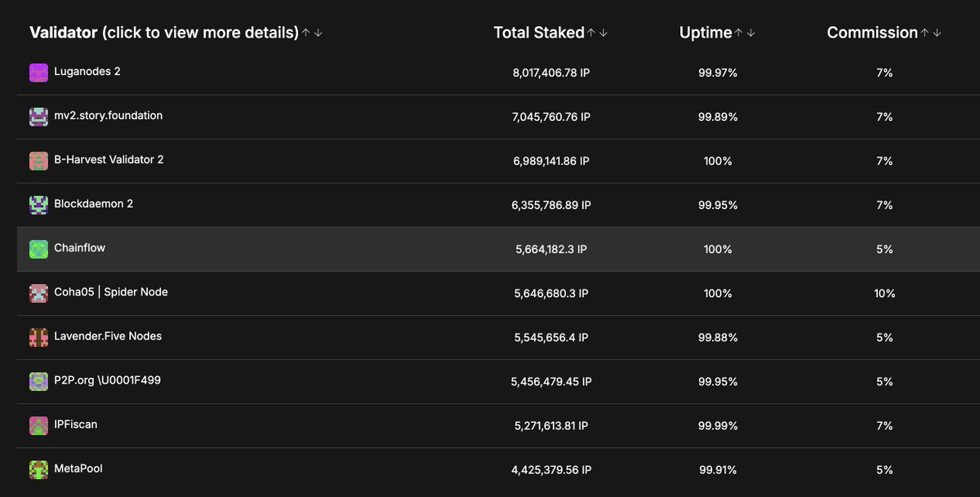The image size is (980, 497).
Task: Click the Coha05 | Spider Node avatar icon
Action: (x=38, y=293)
